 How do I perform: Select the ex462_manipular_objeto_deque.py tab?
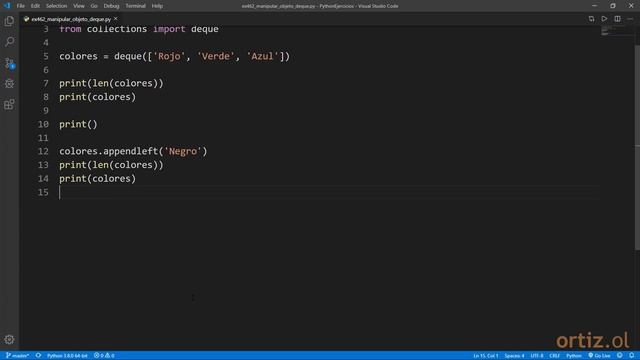[71, 19]
